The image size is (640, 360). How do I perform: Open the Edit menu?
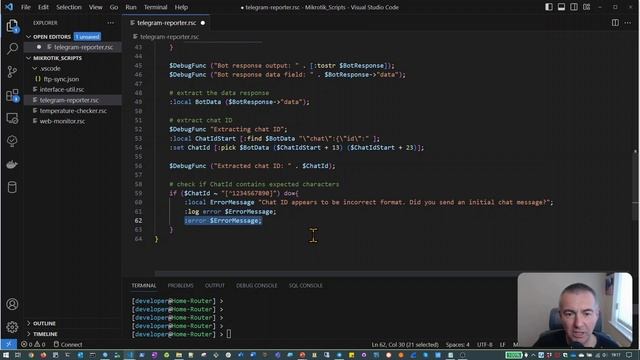click(x=43, y=7)
